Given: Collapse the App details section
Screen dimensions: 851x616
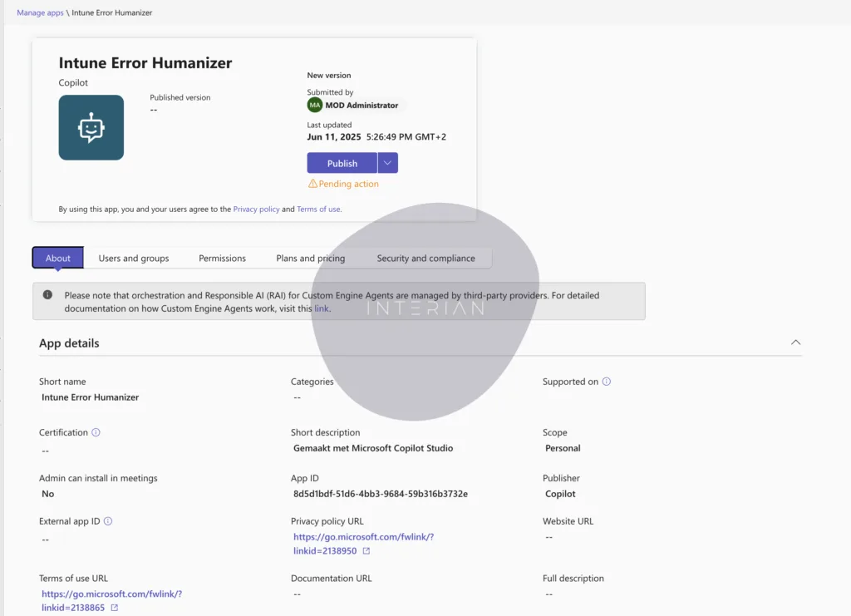Looking at the screenshot, I should (x=795, y=342).
